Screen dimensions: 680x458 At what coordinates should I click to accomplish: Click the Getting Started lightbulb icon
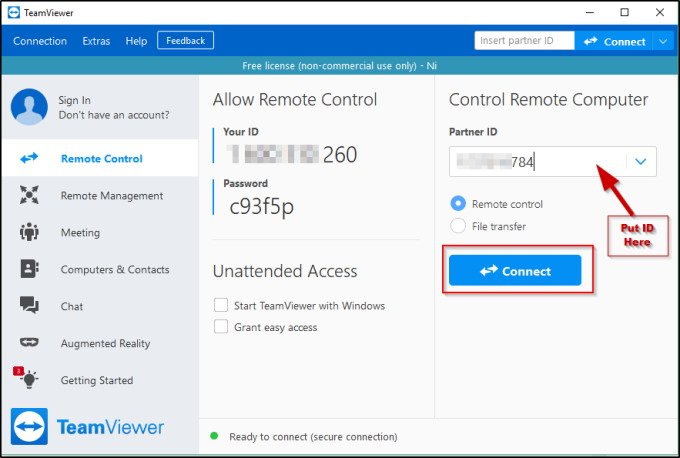pos(29,380)
